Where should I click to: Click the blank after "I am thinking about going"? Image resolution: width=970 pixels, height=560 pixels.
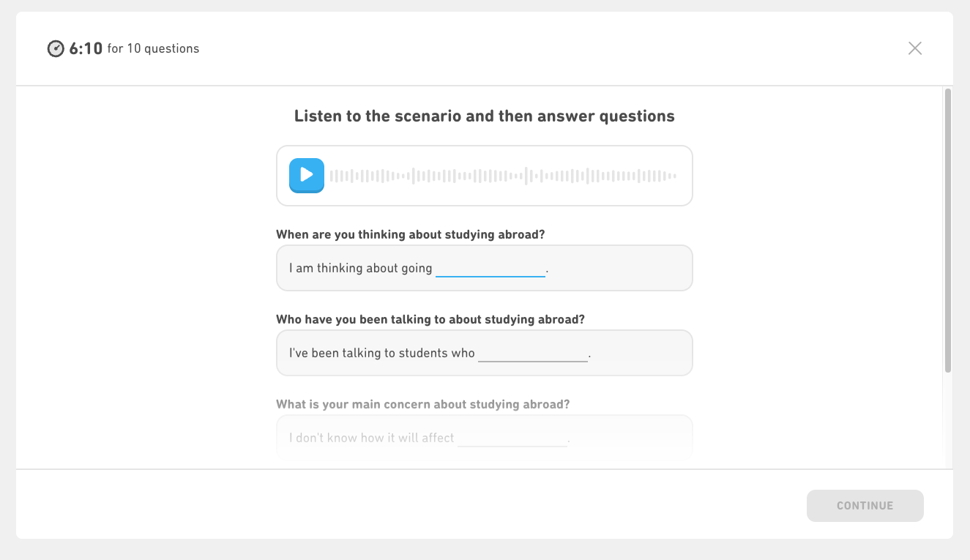490,269
